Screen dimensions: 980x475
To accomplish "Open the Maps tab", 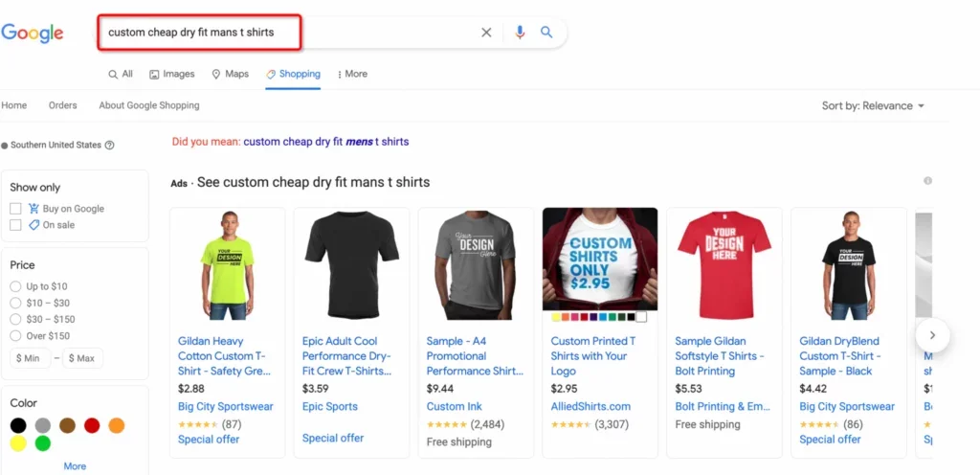I will click(230, 74).
